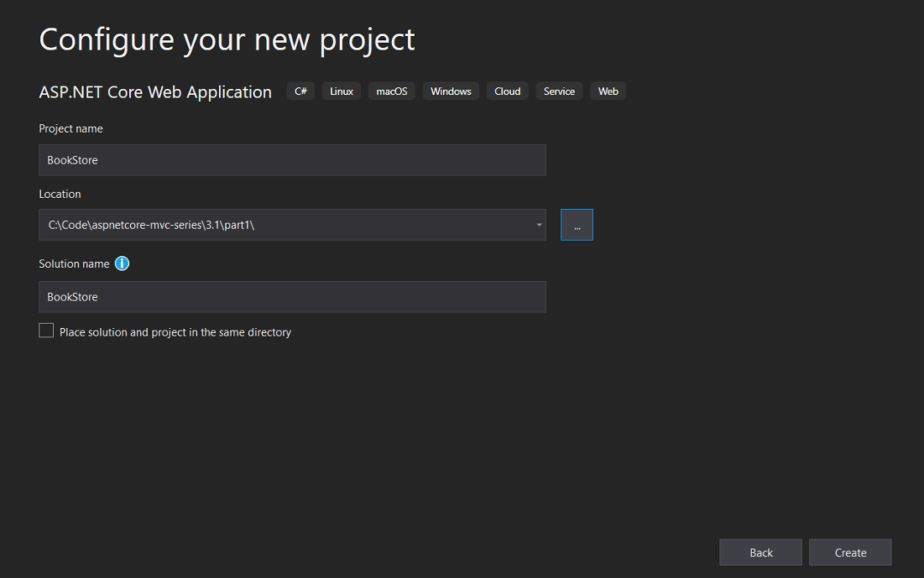Click the "ASP.NET Core Web Application" template title
This screenshot has width=924, height=578.
(156, 92)
